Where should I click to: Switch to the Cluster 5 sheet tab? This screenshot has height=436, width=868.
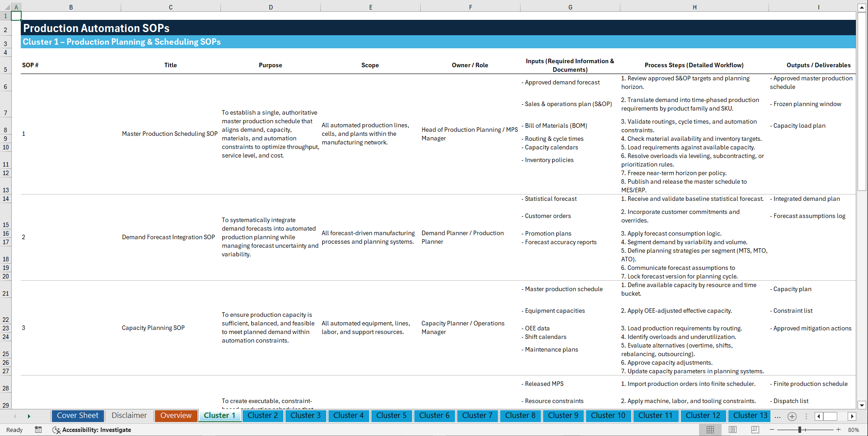click(391, 416)
